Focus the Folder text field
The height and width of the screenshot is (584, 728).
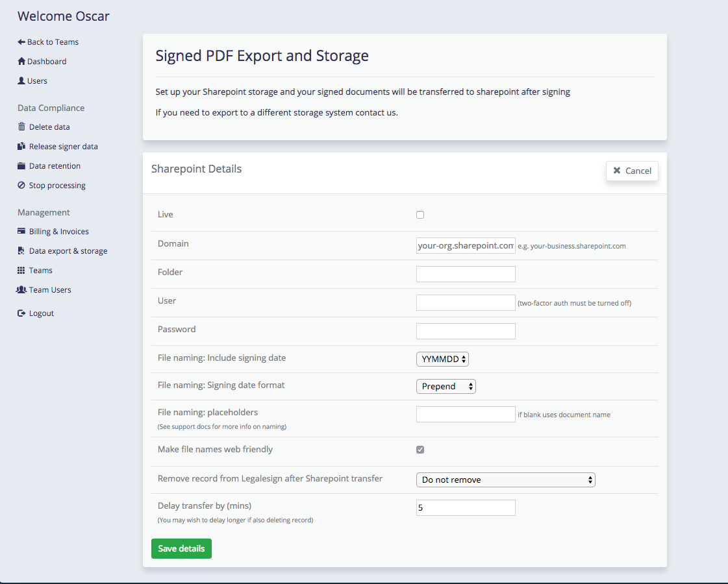(466, 274)
